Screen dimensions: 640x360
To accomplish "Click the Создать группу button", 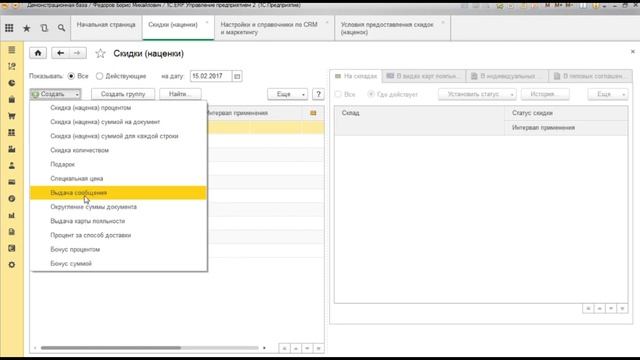I will click(x=123, y=94).
